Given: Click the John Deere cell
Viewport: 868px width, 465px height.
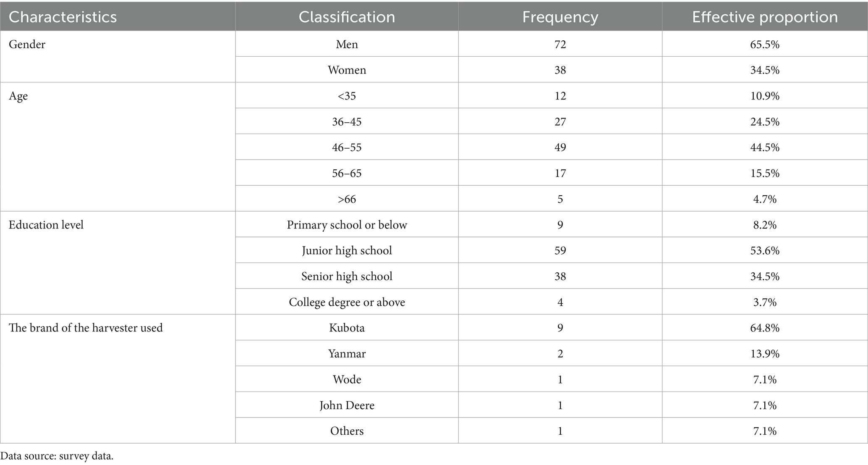Looking at the screenshot, I should [347, 405].
